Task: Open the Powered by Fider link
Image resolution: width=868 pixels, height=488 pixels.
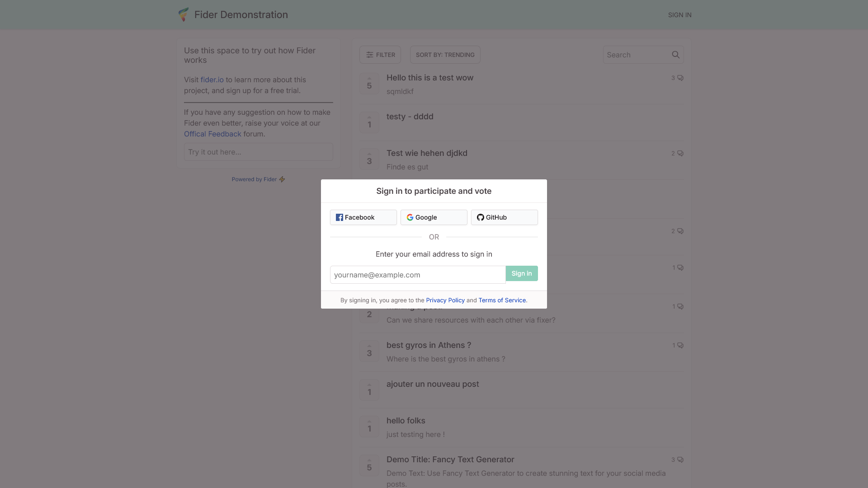Action: (258, 179)
